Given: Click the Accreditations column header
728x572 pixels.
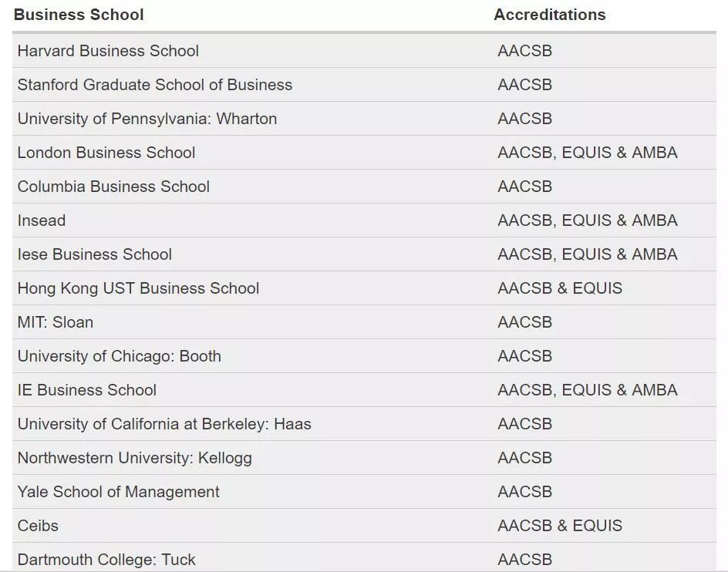Looking at the screenshot, I should coord(550,15).
